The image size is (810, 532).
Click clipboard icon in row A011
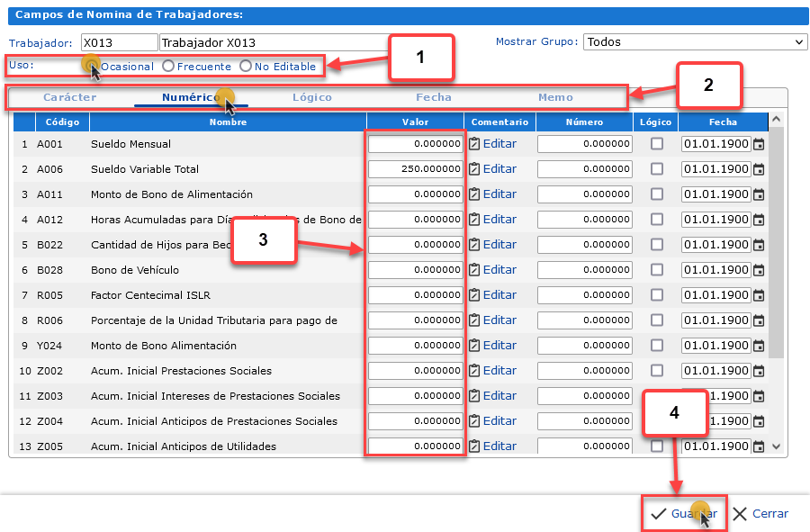[x=474, y=194]
